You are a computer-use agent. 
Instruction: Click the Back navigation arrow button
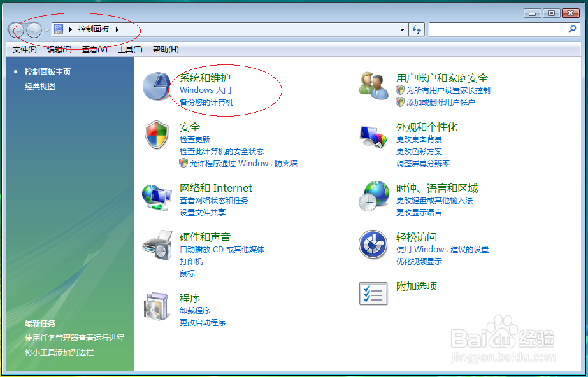(x=17, y=30)
